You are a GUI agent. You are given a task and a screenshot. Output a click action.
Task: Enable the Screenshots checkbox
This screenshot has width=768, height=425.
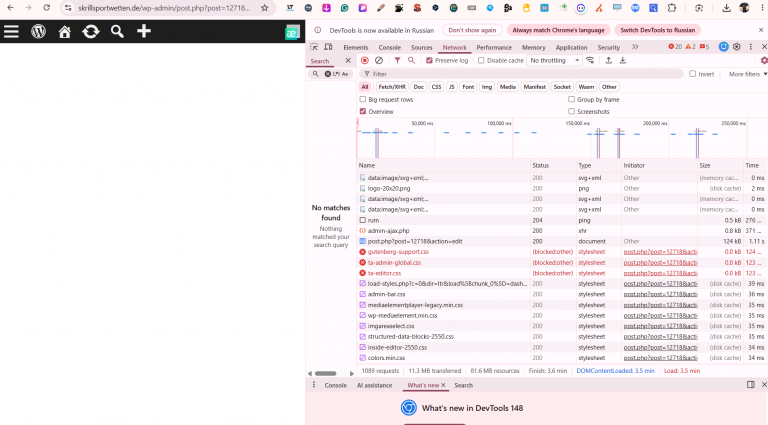click(x=571, y=112)
